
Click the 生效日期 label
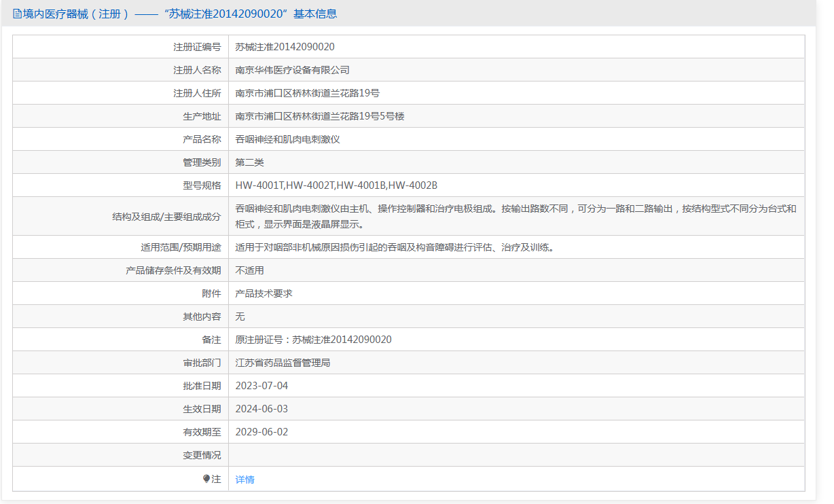pyautogui.click(x=202, y=409)
